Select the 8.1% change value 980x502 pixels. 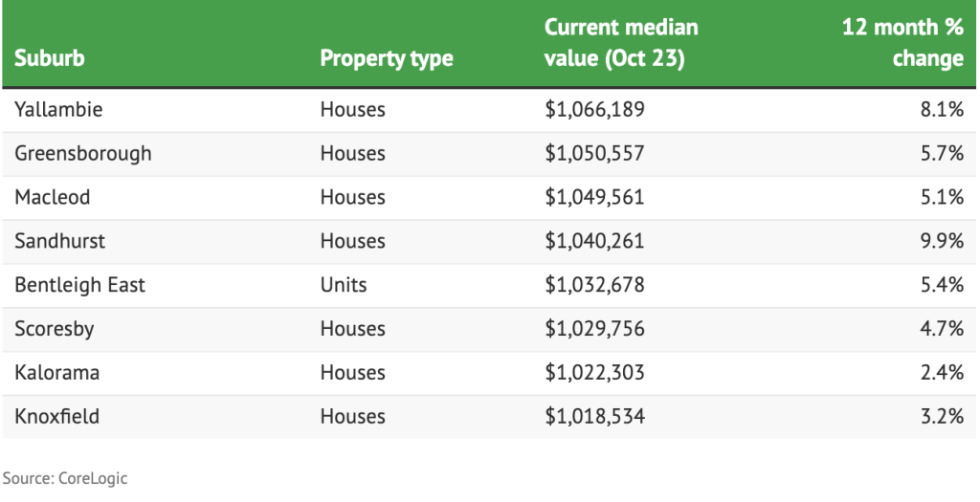[x=941, y=110]
